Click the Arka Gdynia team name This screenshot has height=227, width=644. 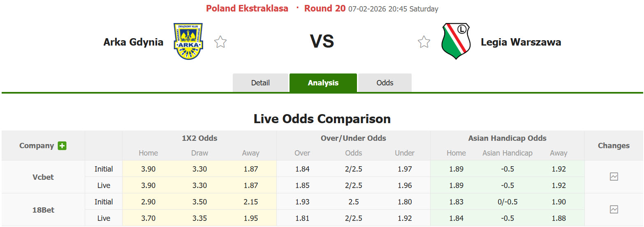tap(133, 42)
